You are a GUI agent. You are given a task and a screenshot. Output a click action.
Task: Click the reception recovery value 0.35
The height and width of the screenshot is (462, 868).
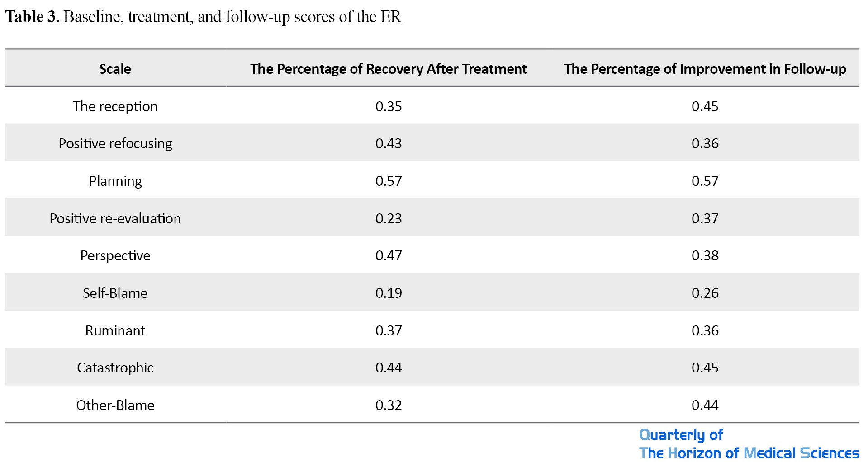tap(388, 106)
